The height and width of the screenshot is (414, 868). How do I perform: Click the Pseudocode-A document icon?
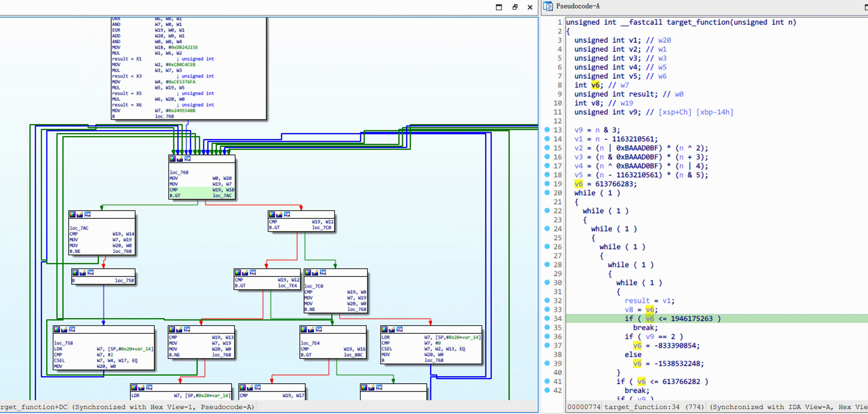[x=548, y=6]
